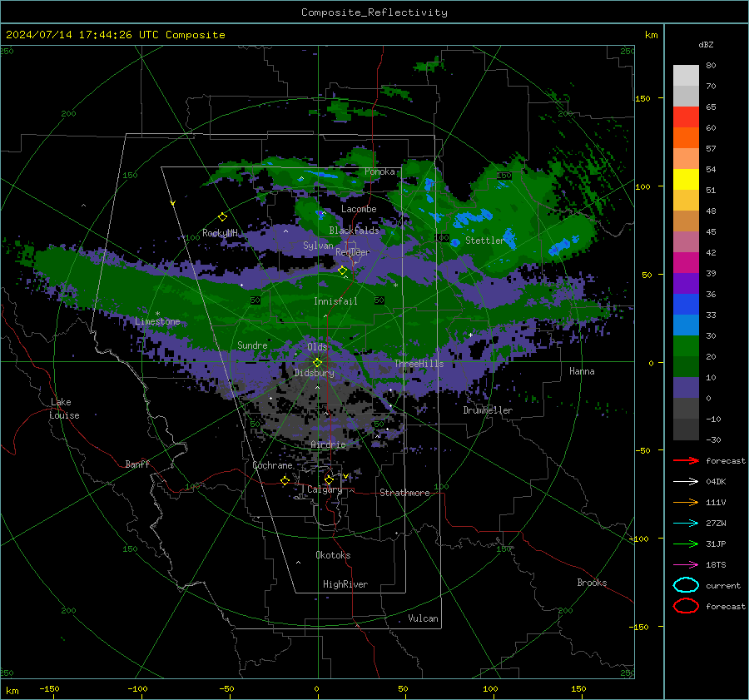Click the white 04DK arrow icon

(686, 481)
